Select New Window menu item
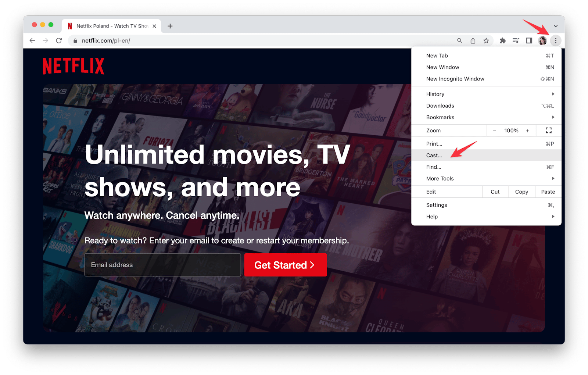The image size is (588, 375). click(x=486, y=67)
